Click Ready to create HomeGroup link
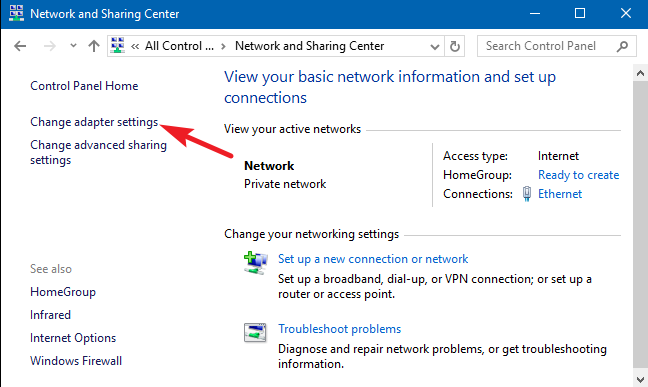Screen dimensions: 648x387 point(579,175)
